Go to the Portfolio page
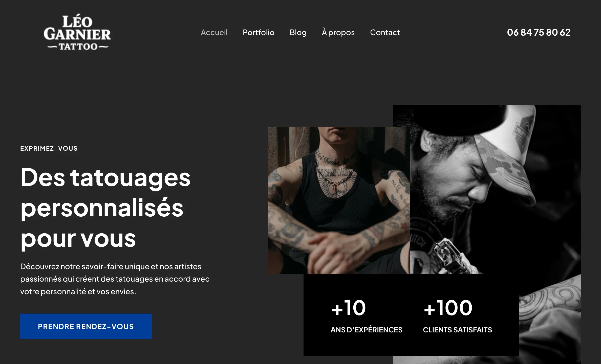This screenshot has height=364, width=601. point(259,32)
